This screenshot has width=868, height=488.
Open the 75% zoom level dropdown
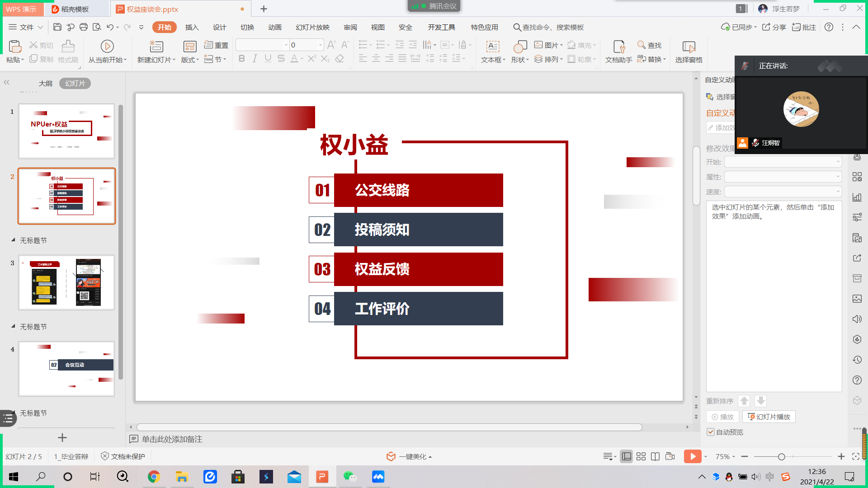(725, 457)
